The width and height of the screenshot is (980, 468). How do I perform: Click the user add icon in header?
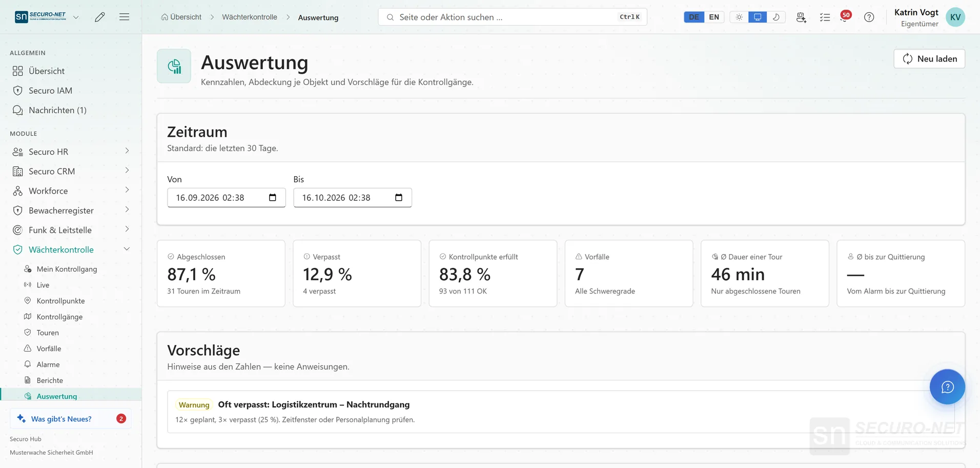point(801,17)
